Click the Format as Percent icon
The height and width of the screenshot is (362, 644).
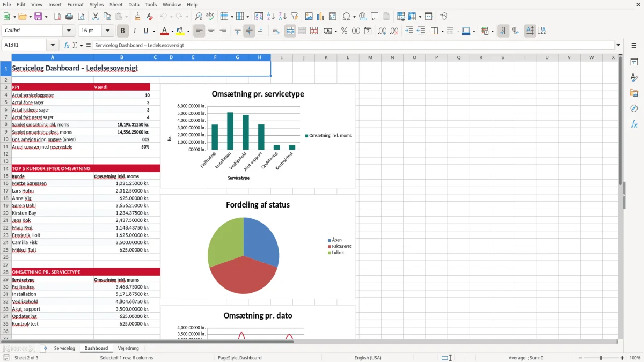[x=344, y=31]
